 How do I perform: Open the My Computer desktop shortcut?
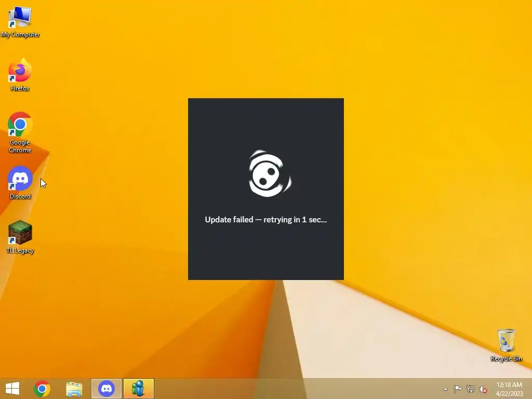click(20, 21)
